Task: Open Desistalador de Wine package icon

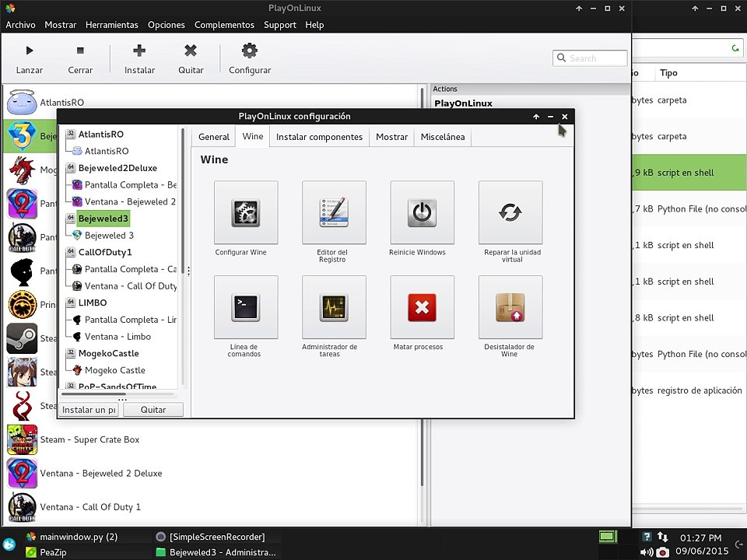Action: point(510,307)
